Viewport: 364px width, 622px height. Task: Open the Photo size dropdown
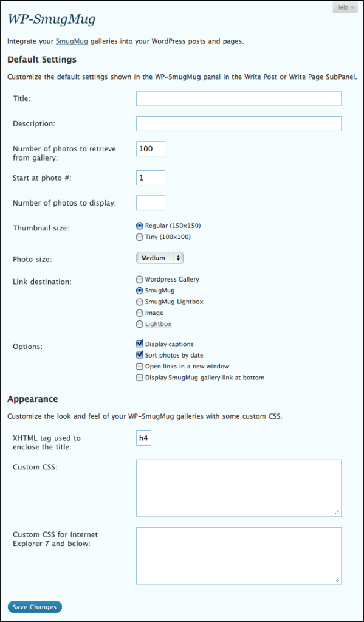[x=159, y=258]
